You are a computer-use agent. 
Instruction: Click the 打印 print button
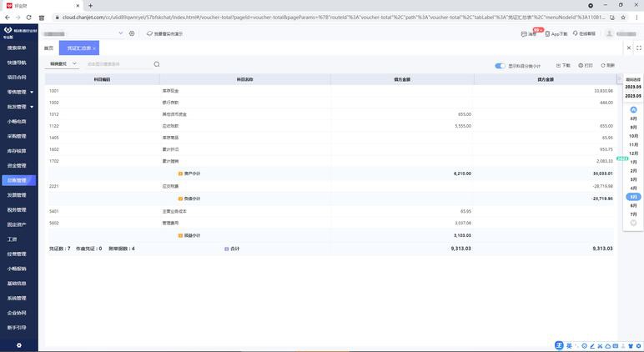tap(586, 65)
